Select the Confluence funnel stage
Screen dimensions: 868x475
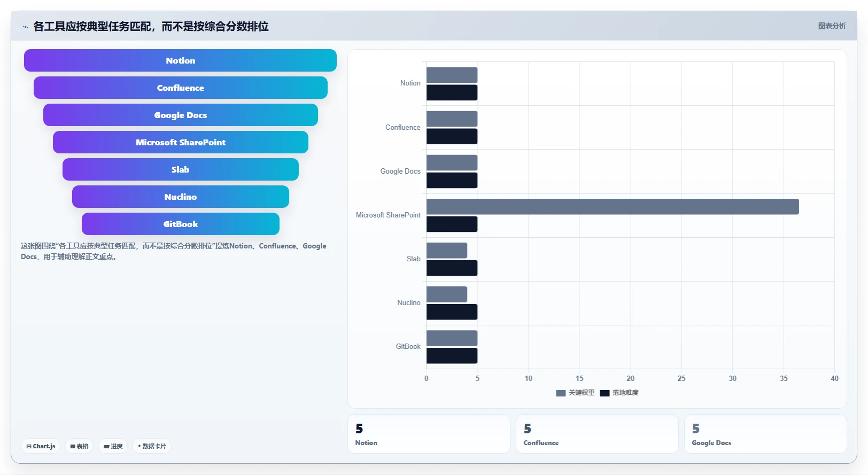pyautogui.click(x=180, y=88)
